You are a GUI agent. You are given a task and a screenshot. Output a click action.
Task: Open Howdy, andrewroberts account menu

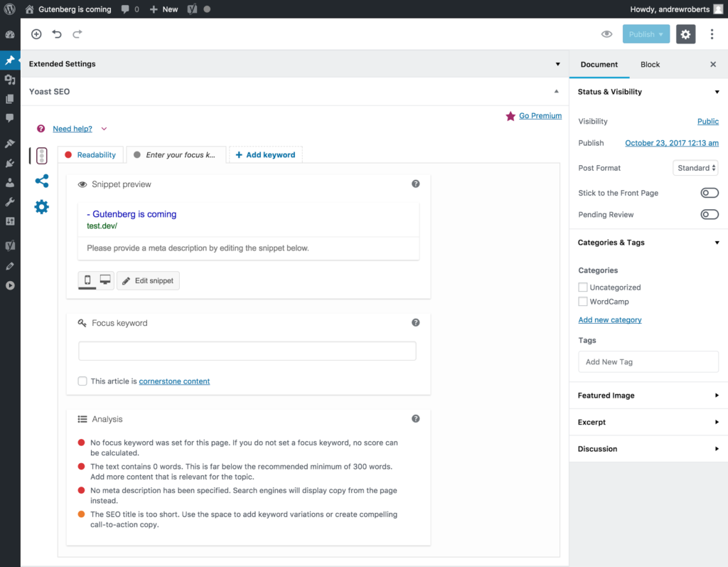[676, 9]
